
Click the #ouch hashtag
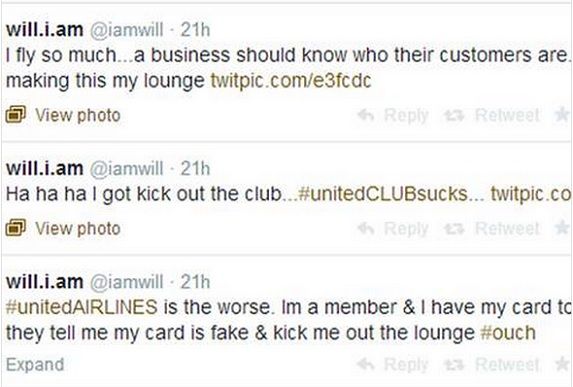508,333
